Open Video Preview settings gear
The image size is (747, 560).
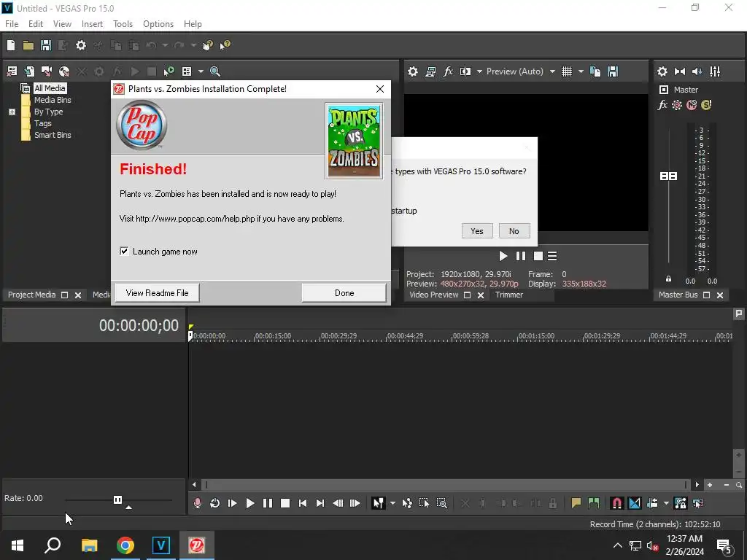pos(413,71)
